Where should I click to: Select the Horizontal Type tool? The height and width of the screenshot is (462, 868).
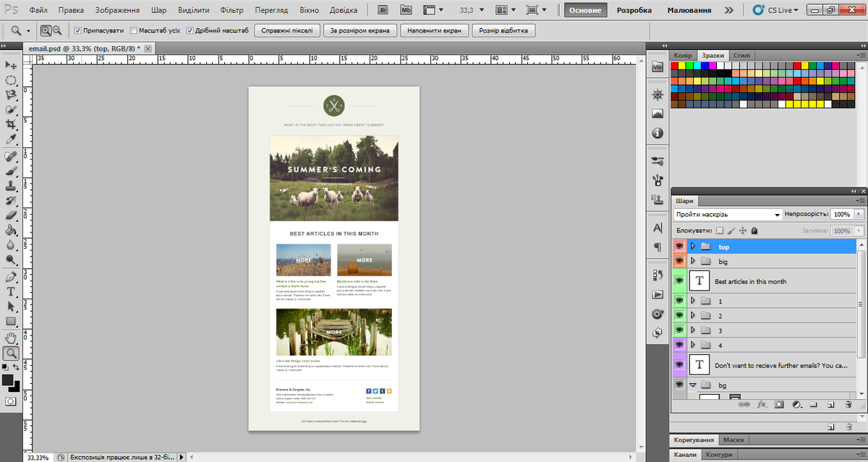click(11, 291)
